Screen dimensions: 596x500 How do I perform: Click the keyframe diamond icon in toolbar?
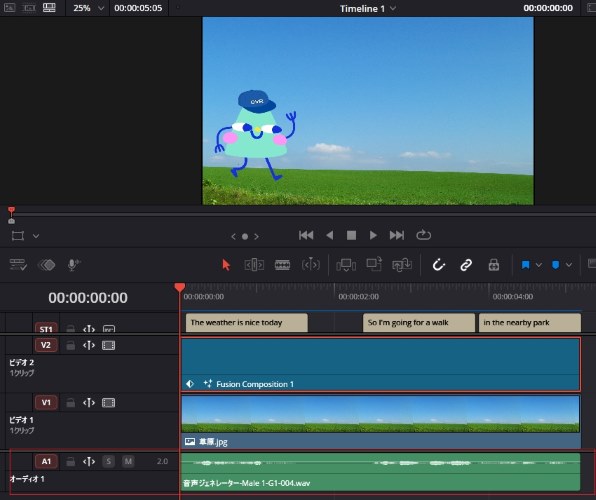click(47, 265)
